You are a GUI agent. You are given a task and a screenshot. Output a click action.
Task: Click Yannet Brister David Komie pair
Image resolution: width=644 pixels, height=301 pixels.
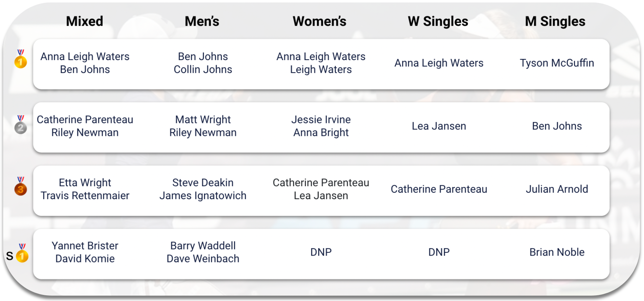click(85, 252)
